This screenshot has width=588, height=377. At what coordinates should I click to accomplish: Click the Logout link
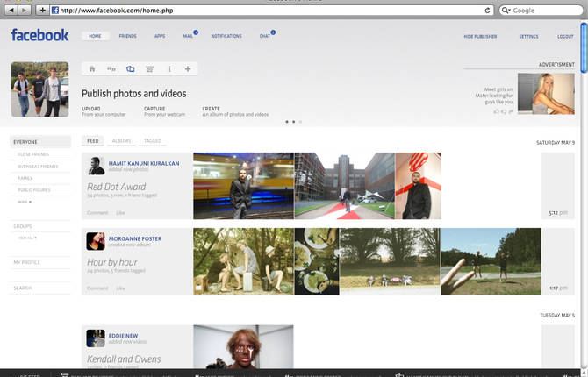(x=565, y=36)
